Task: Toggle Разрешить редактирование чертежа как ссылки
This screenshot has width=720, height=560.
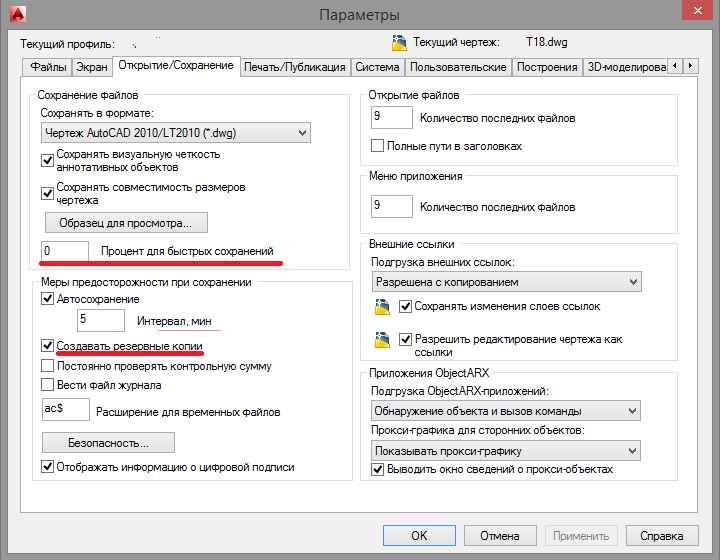Action: click(405, 339)
